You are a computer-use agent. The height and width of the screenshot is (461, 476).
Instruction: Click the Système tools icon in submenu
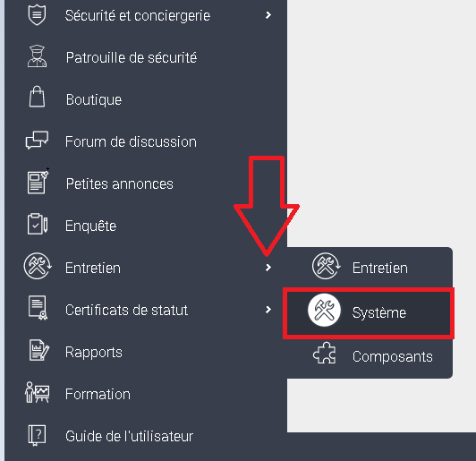324,310
